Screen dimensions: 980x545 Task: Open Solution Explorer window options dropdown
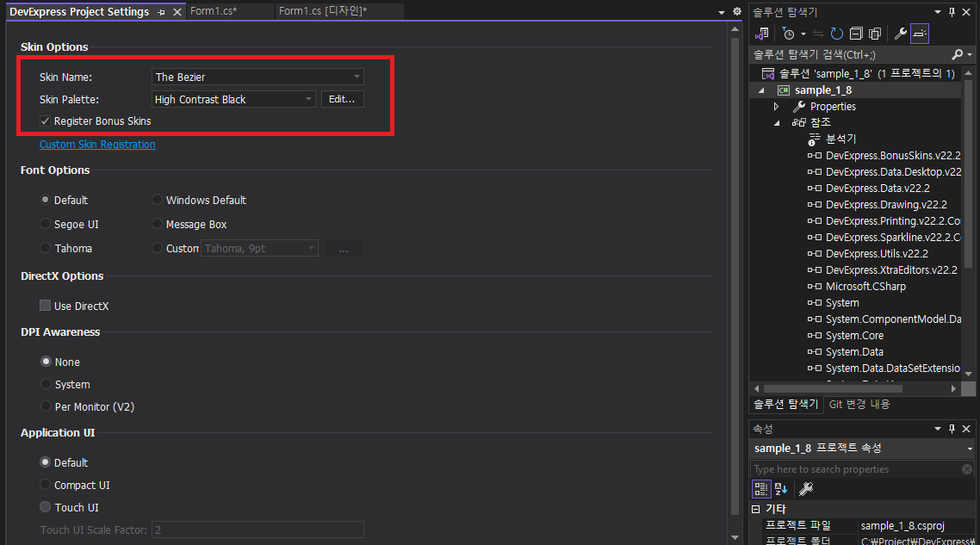[x=938, y=12]
